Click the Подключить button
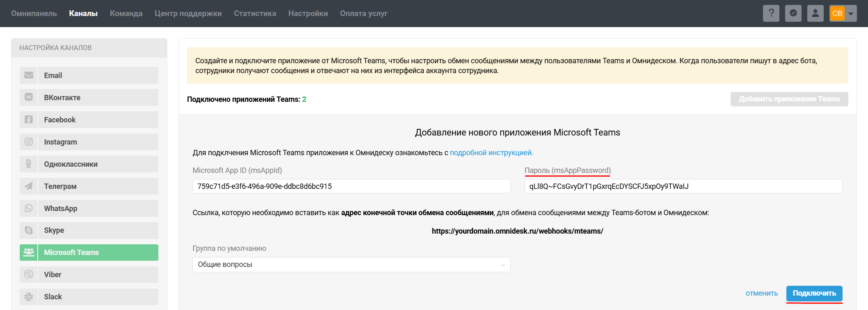868x310 pixels. click(x=814, y=293)
